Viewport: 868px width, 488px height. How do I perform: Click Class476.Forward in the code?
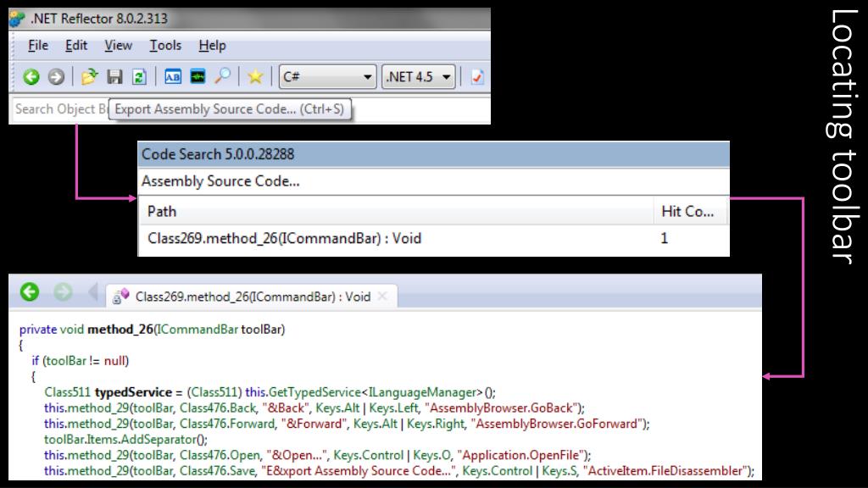click(x=227, y=424)
